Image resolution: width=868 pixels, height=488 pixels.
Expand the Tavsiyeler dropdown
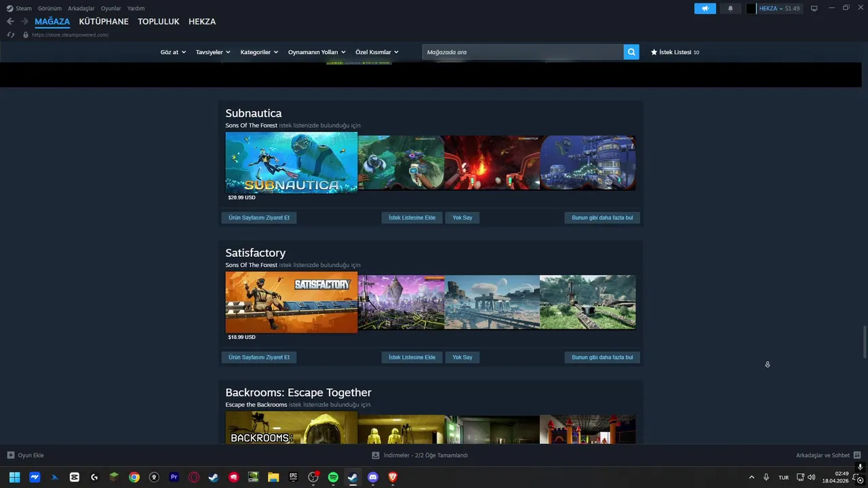213,52
